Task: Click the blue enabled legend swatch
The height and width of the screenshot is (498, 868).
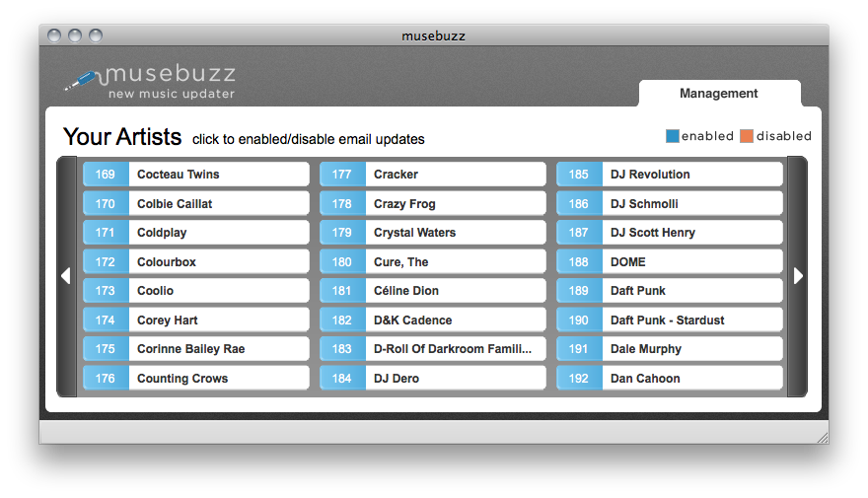Action: click(x=672, y=136)
